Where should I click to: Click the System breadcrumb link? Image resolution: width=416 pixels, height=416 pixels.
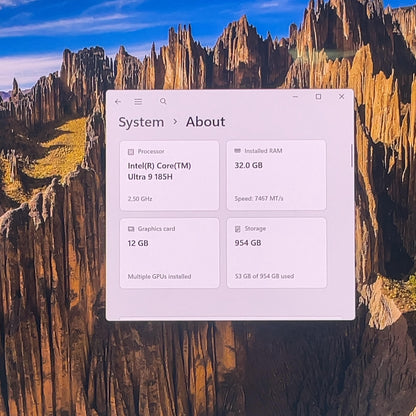(141, 122)
